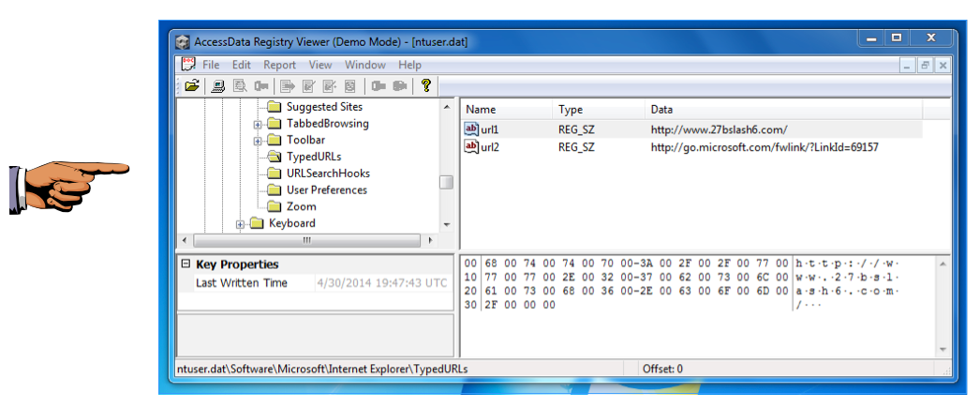Click the document with plus checkmark toolbar icon
Screen dimensions: 980x408
330,85
